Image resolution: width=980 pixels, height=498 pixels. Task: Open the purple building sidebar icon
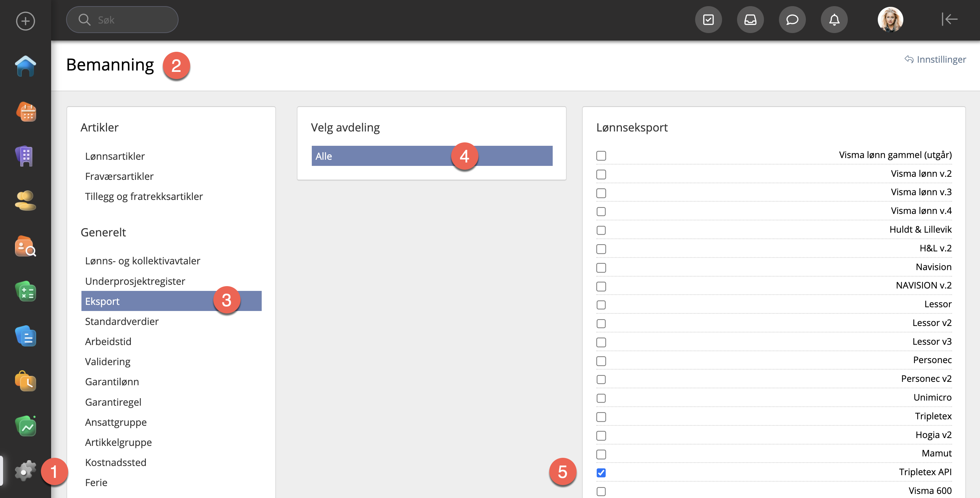click(x=26, y=156)
